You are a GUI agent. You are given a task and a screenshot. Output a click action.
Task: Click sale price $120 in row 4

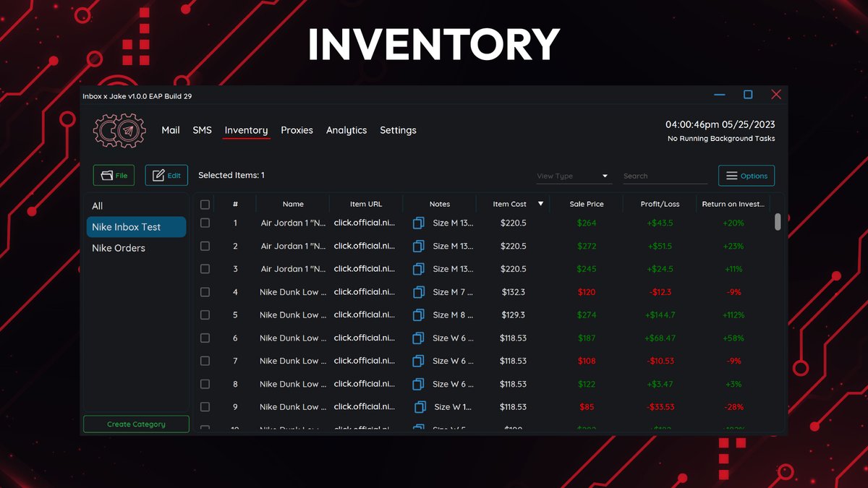(587, 292)
